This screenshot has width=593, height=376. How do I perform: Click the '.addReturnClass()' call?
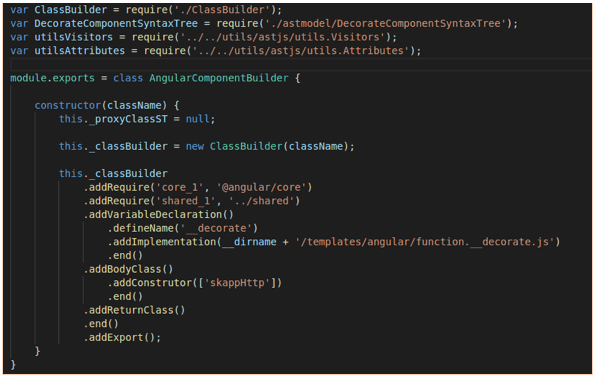point(134,310)
